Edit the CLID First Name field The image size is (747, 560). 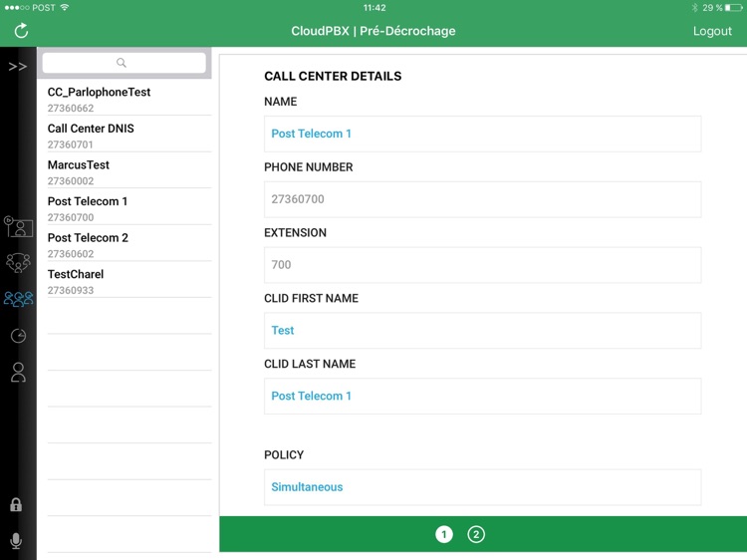(483, 330)
